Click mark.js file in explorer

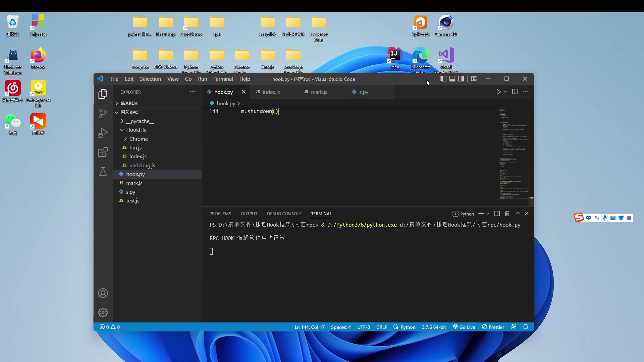pos(134,183)
